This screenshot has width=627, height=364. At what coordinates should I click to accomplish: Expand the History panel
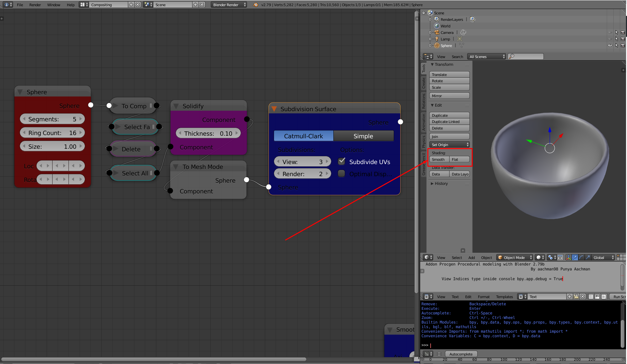[x=441, y=184]
